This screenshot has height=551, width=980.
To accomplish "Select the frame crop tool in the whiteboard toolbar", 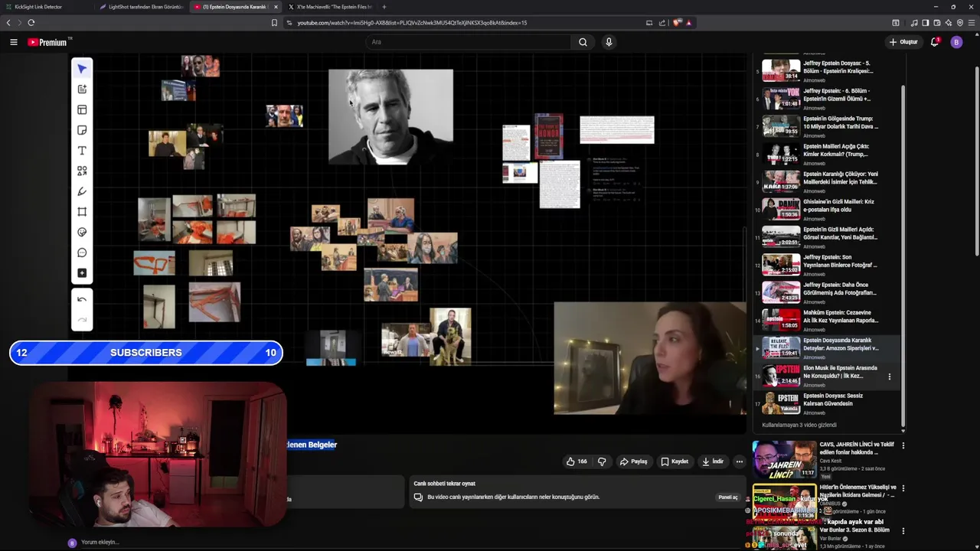I will (x=82, y=212).
